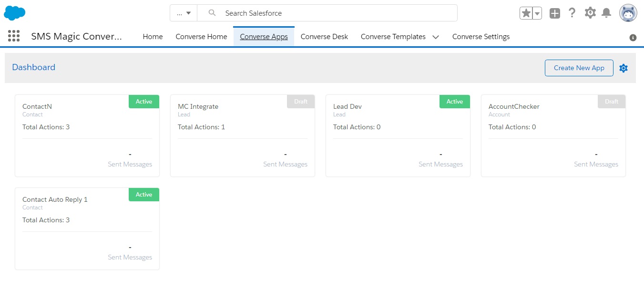644x301 pixels.
Task: Click the 'SMS Magic Conver...' app name
Action: [77, 36]
